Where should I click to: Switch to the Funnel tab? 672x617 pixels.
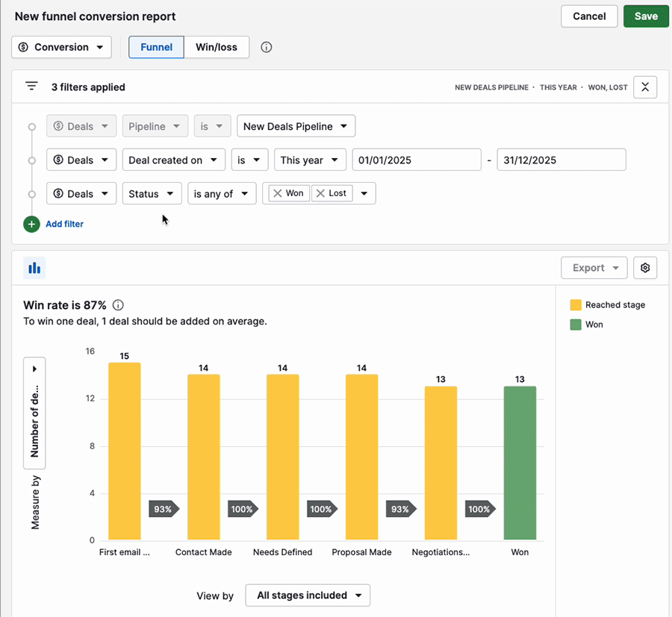[157, 47]
